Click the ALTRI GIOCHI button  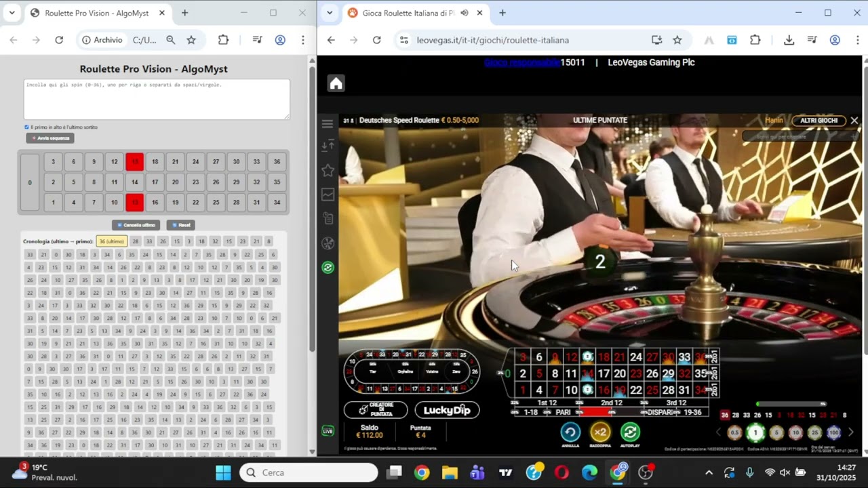click(x=818, y=121)
